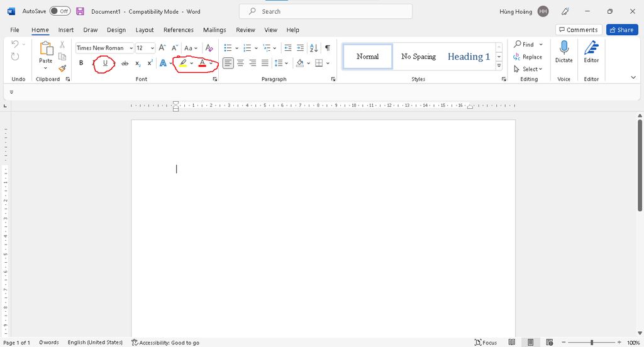Switch to the Insert tab
Image resolution: width=644 pixels, height=347 pixels.
[x=65, y=30]
